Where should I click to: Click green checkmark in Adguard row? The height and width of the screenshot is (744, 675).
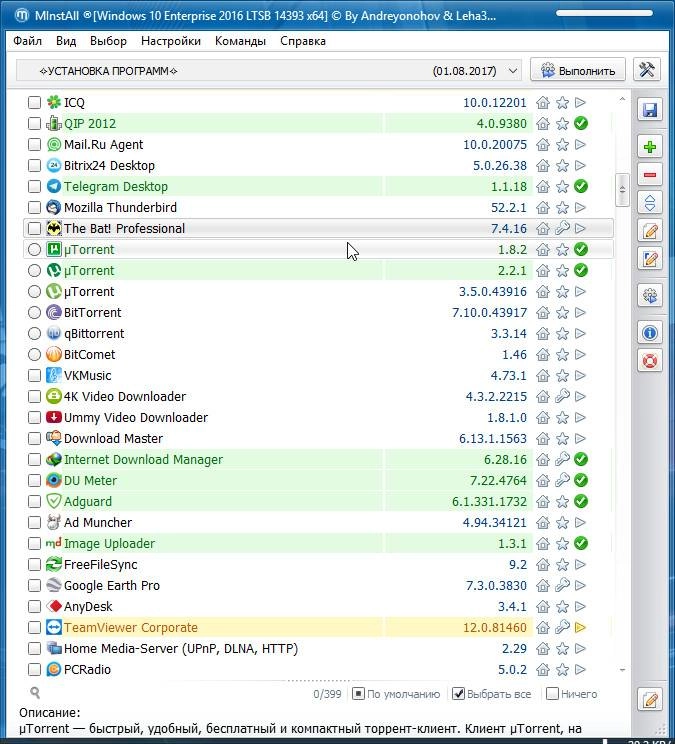click(581, 502)
